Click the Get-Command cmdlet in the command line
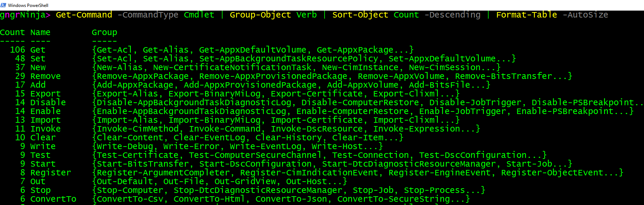The image size is (644, 205). [84, 15]
